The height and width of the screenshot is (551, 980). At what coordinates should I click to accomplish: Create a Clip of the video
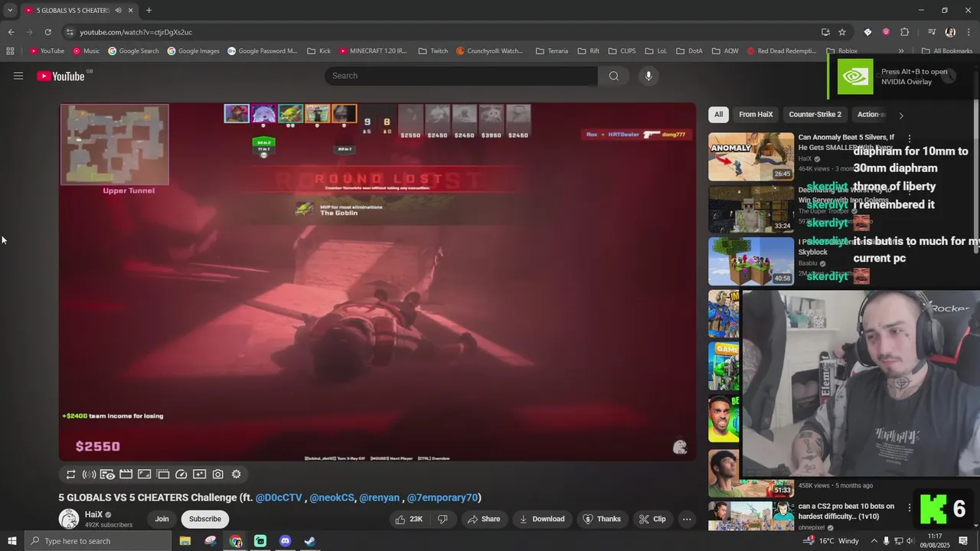[652, 519]
